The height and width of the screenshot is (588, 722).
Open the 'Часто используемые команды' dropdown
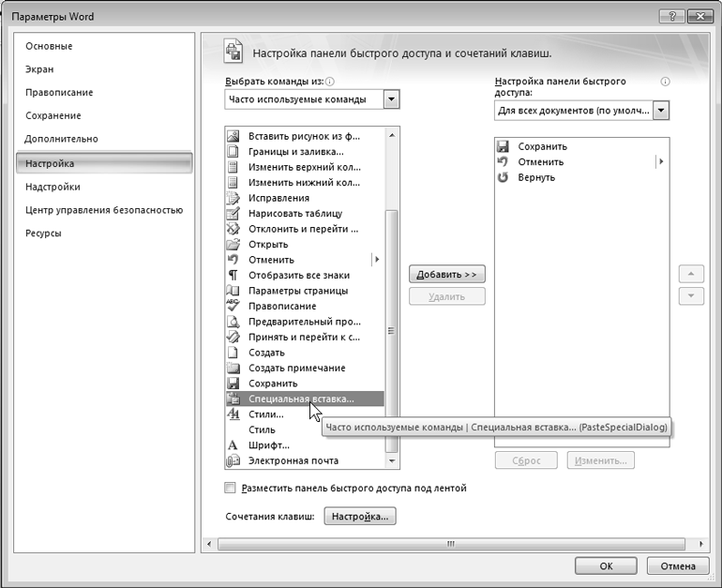click(391, 99)
